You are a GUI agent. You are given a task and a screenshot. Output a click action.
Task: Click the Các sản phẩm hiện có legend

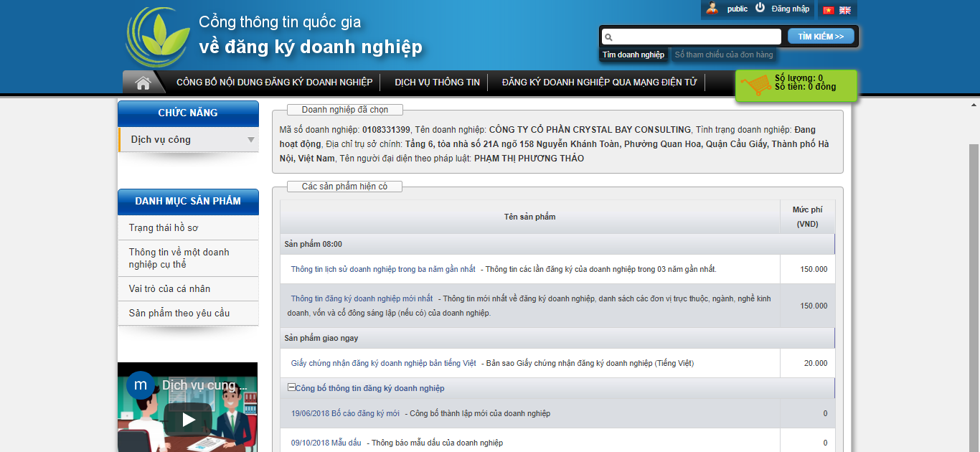coord(345,187)
